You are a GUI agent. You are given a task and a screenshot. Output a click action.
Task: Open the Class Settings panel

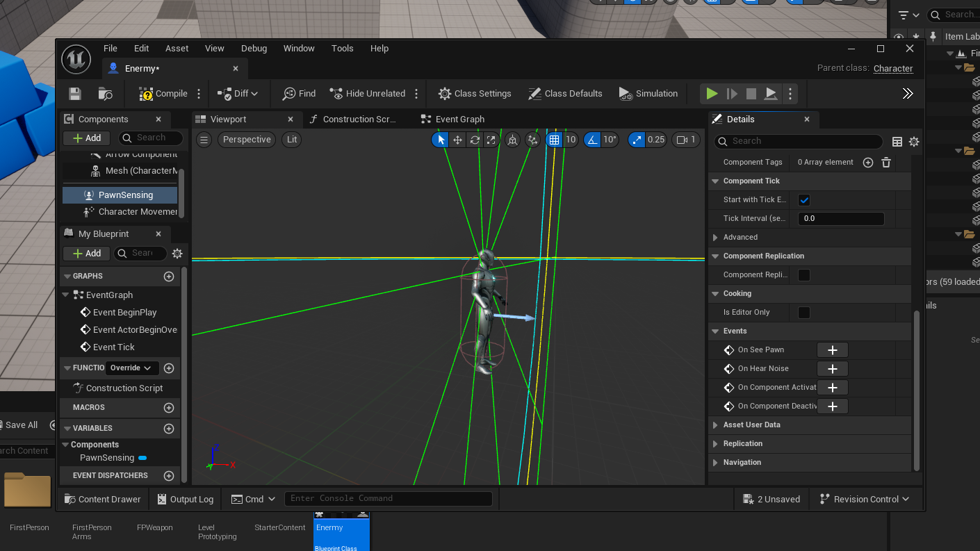tap(475, 93)
